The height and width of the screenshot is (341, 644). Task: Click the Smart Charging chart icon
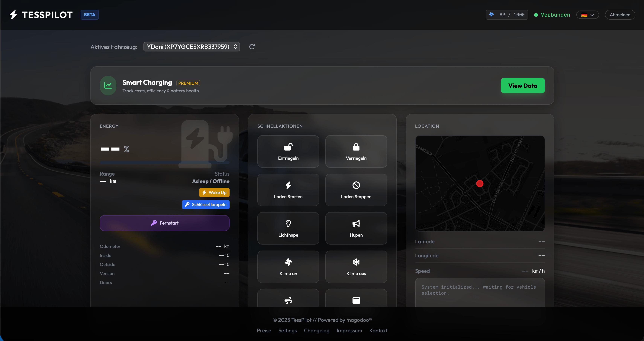(108, 85)
